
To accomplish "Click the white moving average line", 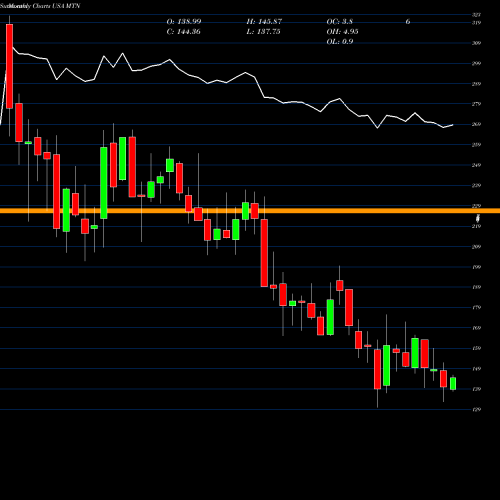I will tap(227, 82).
